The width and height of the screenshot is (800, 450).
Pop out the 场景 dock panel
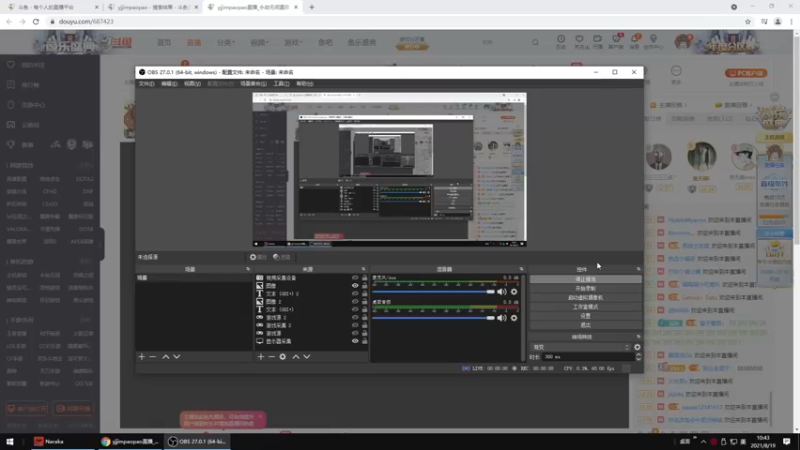tap(248, 269)
